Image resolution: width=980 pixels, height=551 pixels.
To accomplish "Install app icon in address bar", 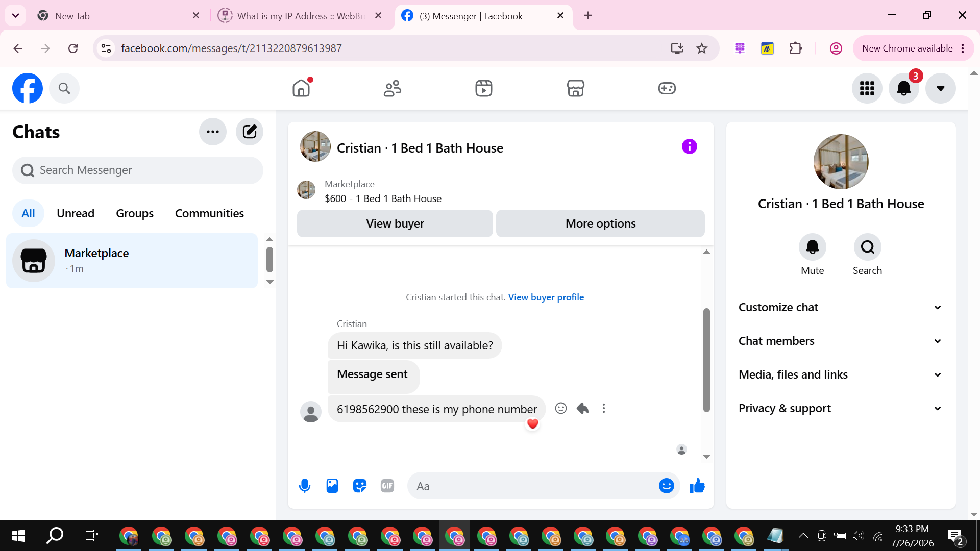I will pyautogui.click(x=677, y=48).
